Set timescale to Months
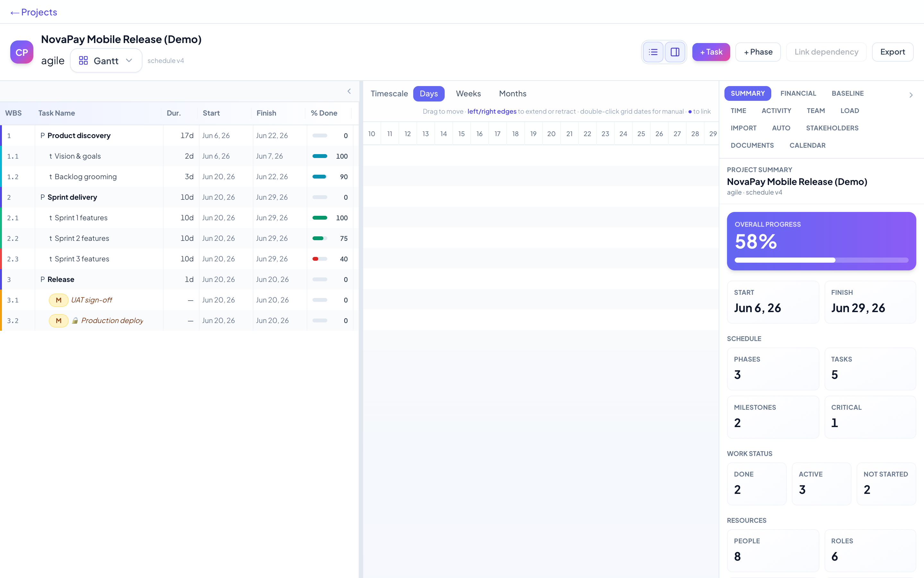This screenshot has height=578, width=924. 512,94
